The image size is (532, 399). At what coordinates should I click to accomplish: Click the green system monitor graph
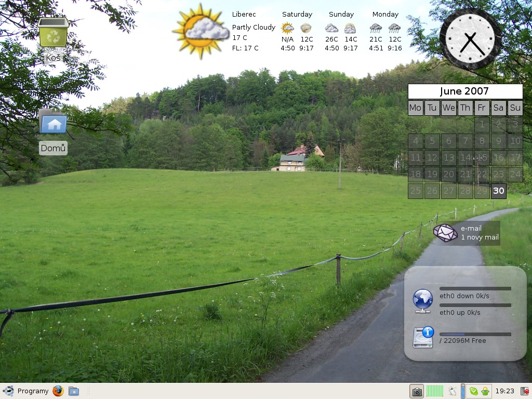(x=435, y=391)
